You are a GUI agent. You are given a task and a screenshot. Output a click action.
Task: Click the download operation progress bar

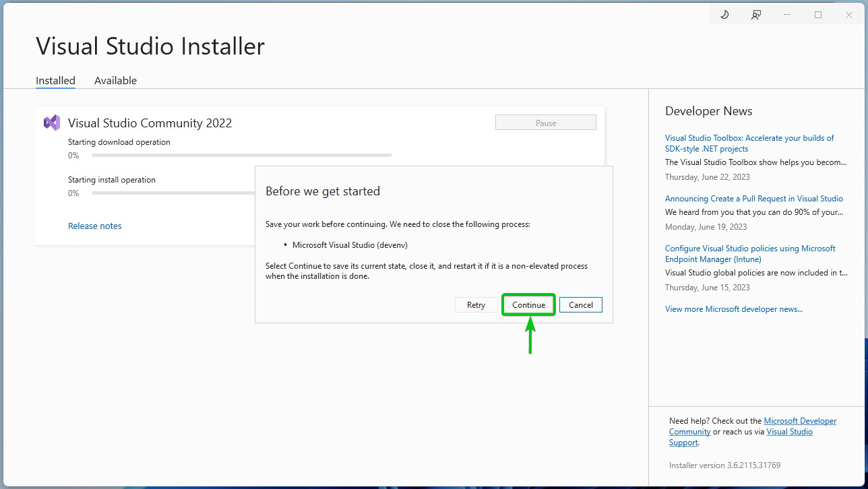coord(242,156)
